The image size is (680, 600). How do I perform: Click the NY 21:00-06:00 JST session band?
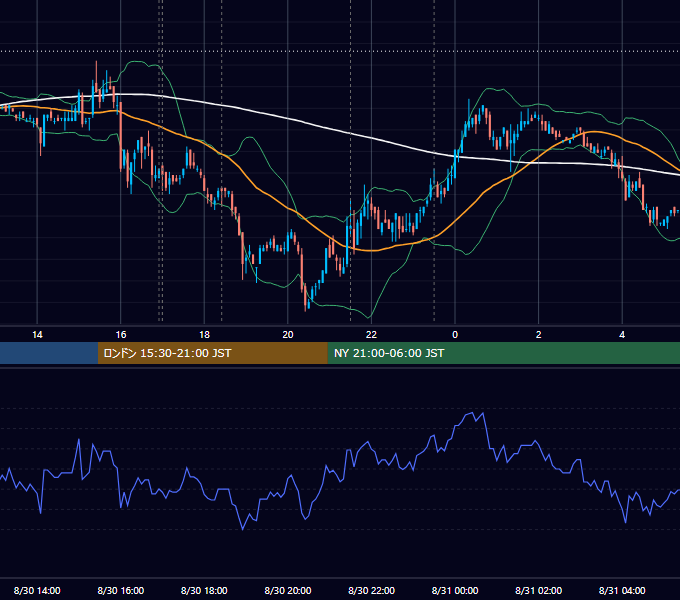[x=503, y=353]
